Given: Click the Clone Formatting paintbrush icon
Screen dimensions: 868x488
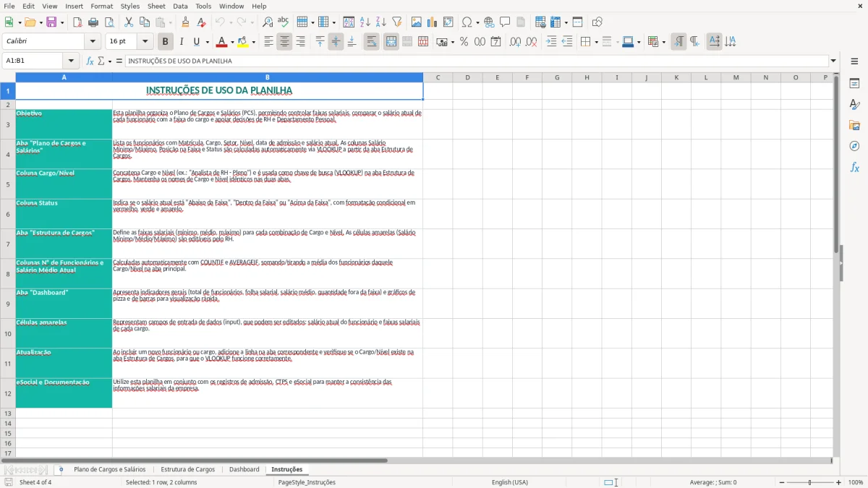Looking at the screenshot, I should [x=185, y=22].
